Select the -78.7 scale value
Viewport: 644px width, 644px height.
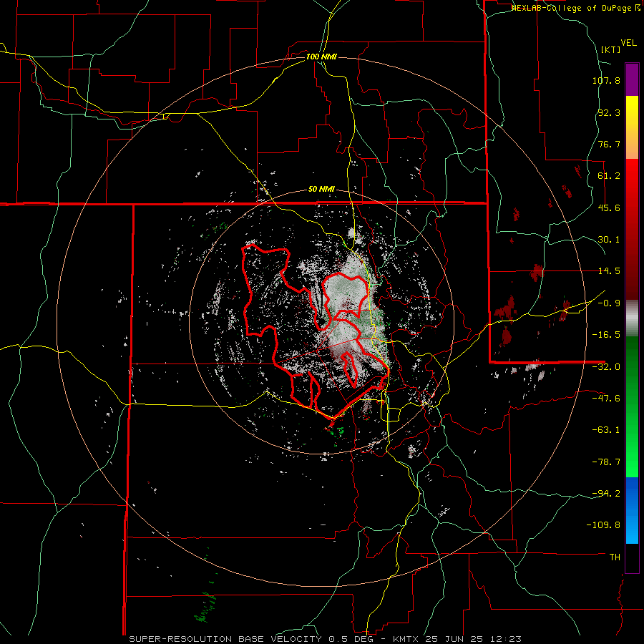[x=606, y=462]
